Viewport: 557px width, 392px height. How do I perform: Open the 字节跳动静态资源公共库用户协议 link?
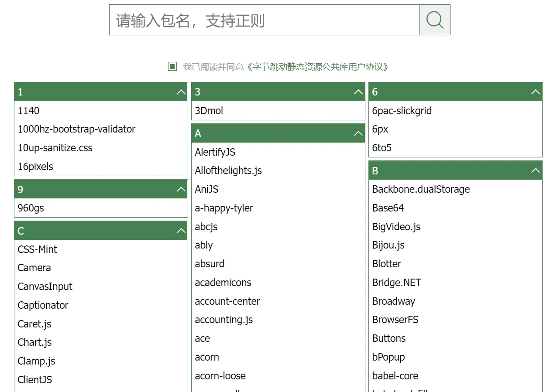[317, 67]
